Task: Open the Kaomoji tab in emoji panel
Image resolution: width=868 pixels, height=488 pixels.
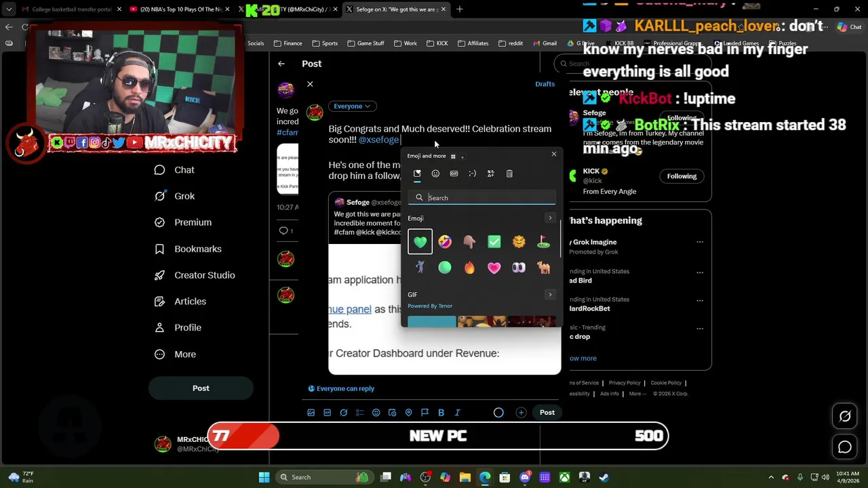Action: 472,174
